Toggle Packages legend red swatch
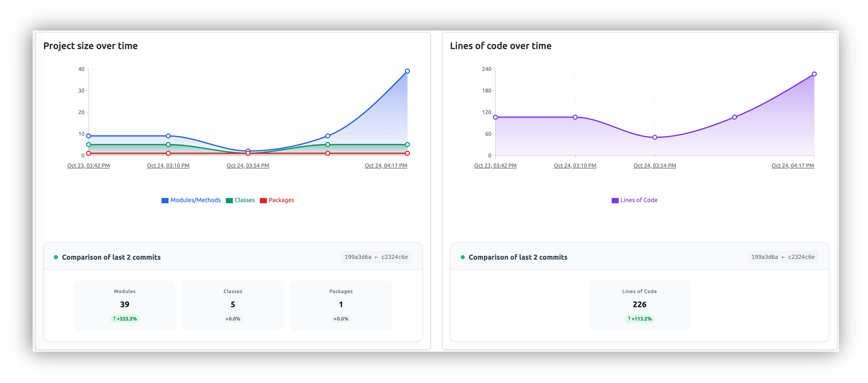 pos(263,201)
